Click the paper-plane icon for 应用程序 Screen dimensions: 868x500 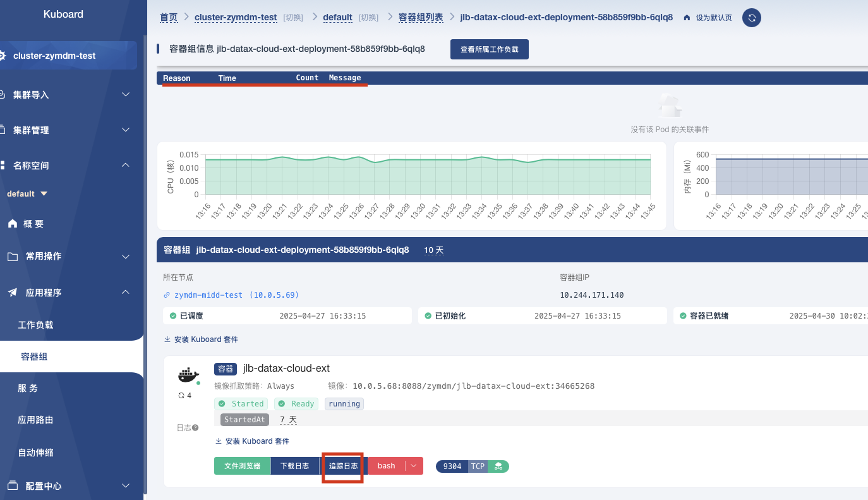click(12, 293)
